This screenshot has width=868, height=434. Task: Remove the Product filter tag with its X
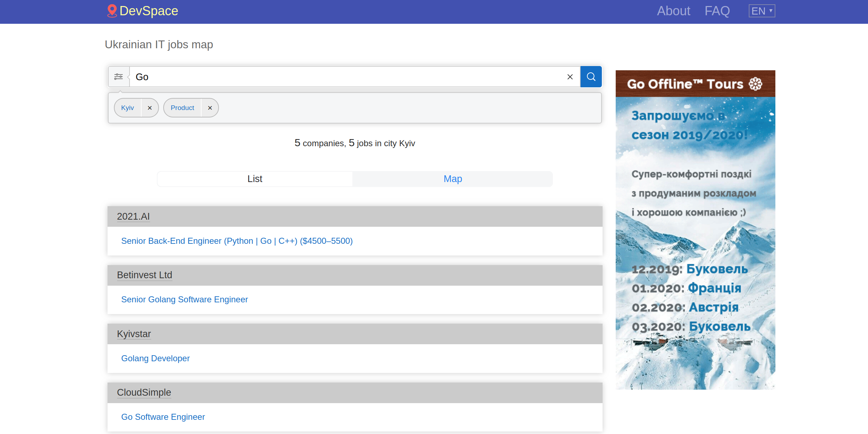pyautogui.click(x=210, y=108)
